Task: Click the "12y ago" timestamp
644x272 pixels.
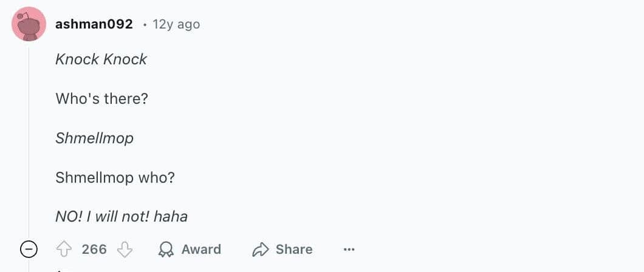Action: point(176,24)
